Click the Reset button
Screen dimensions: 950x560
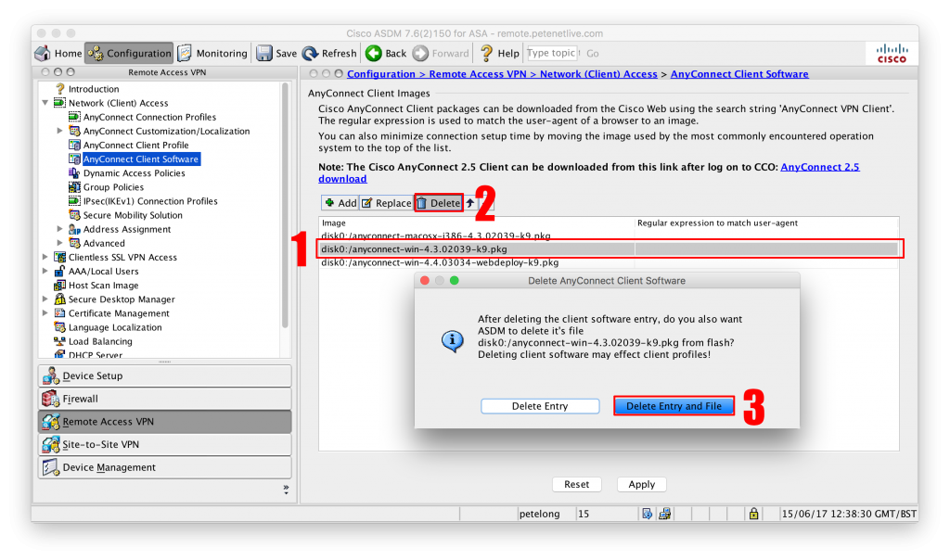tap(577, 484)
